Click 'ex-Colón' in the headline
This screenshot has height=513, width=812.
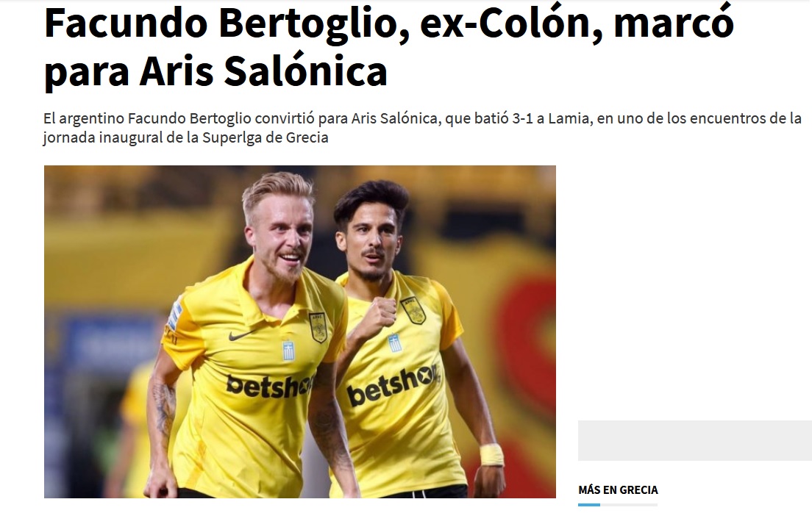511,24
